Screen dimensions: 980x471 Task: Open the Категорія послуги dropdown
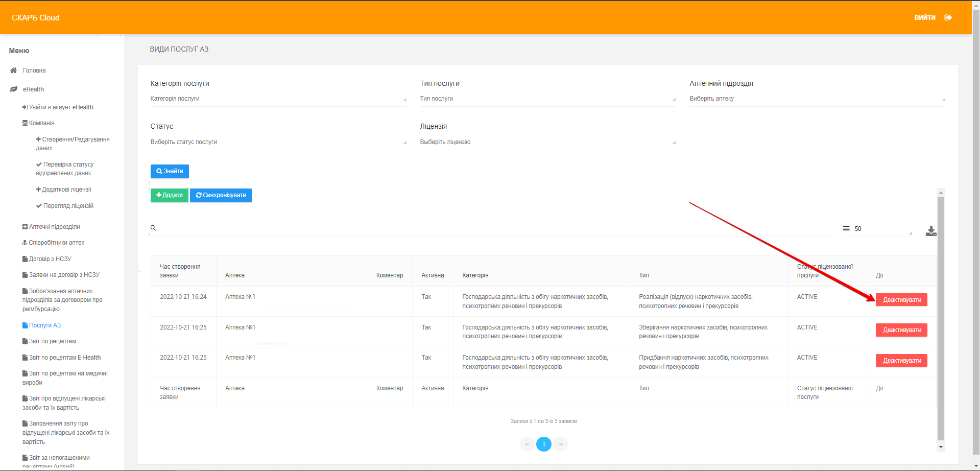tap(278, 99)
